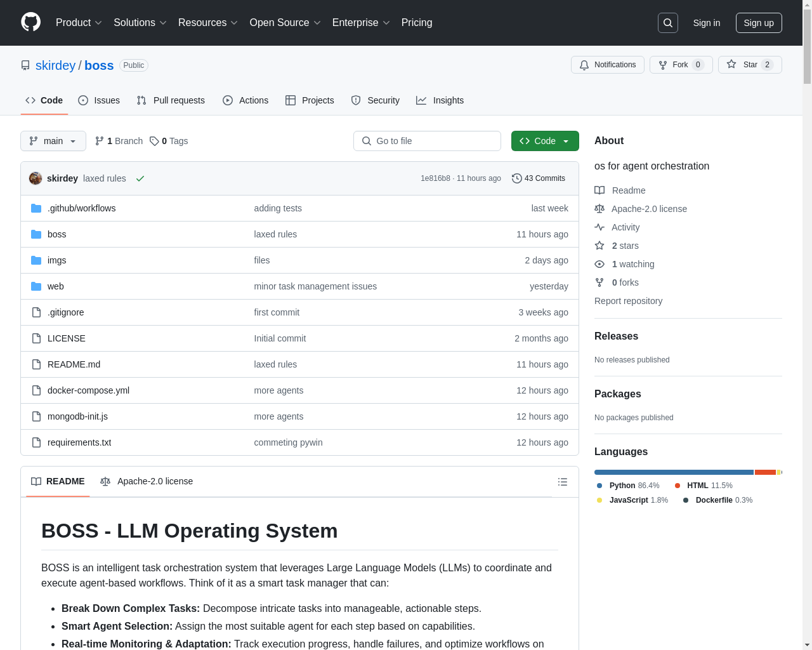The image size is (812, 650).
Task: Switch to the Pull requests tab
Action: tap(171, 100)
